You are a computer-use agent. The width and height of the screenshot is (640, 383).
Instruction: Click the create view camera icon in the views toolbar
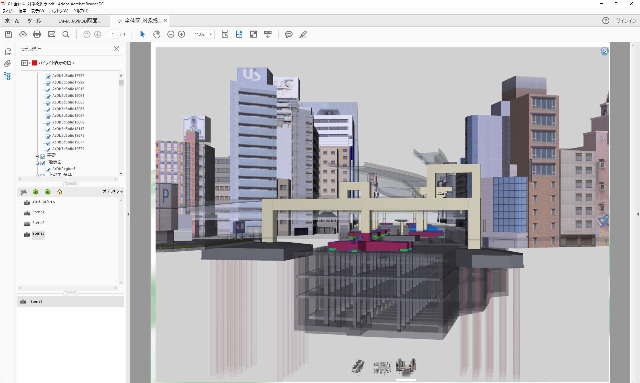(24, 192)
